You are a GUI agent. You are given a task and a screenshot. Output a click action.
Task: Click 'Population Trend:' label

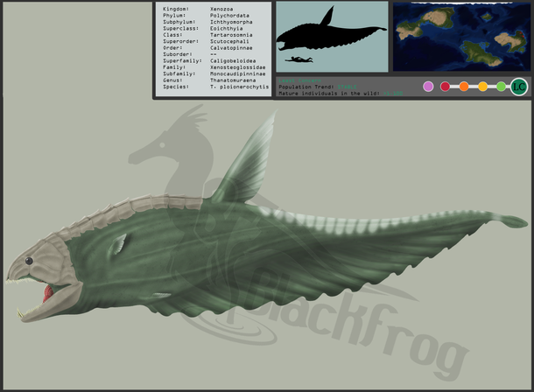[x=306, y=87]
